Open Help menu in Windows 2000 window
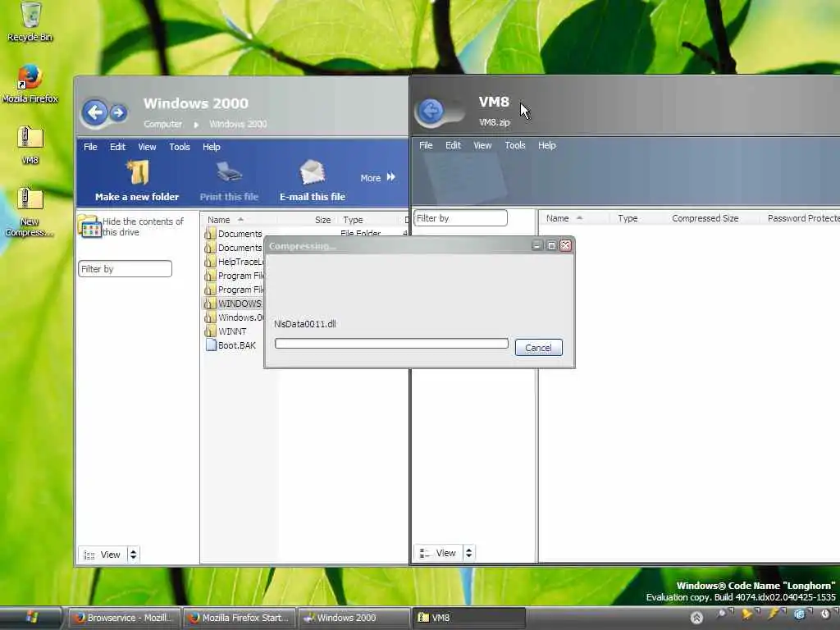This screenshot has height=630, width=840. [x=211, y=147]
